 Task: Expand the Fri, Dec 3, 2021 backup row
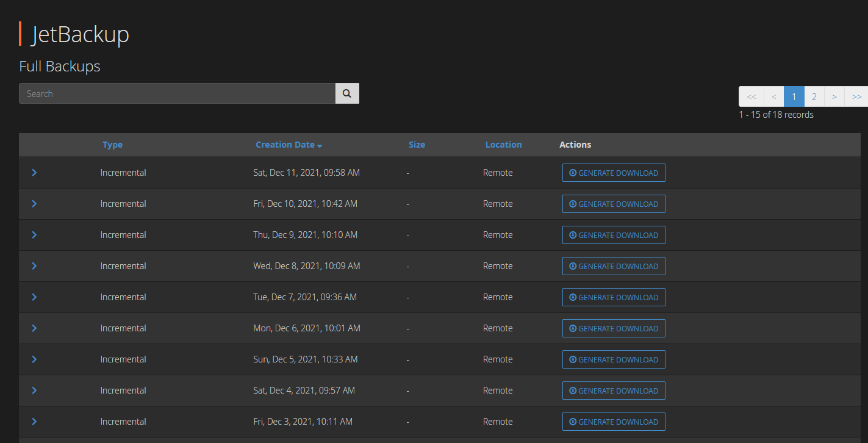click(34, 422)
